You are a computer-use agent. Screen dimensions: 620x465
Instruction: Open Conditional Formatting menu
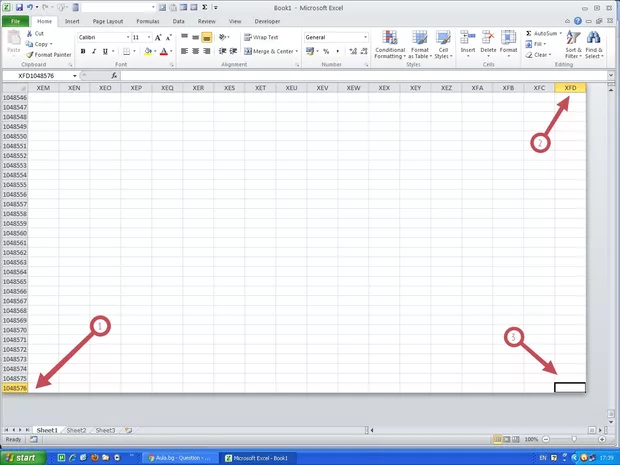point(390,45)
